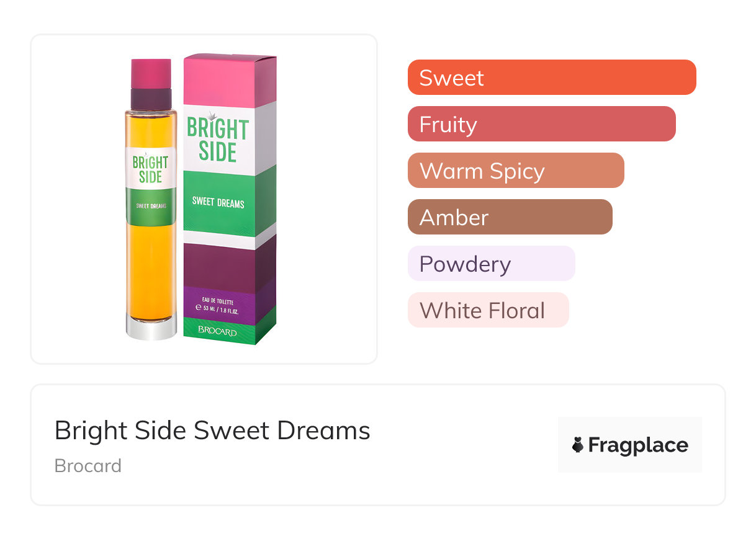
Task: Click Sweet Dreams green band on box
Action: (218, 202)
